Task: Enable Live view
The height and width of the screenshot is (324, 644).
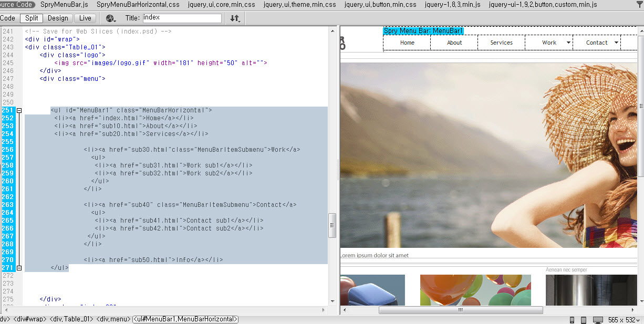Action: (85, 18)
